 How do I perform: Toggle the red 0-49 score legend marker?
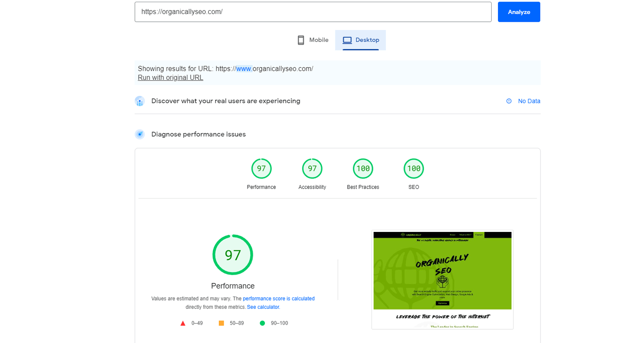click(183, 323)
